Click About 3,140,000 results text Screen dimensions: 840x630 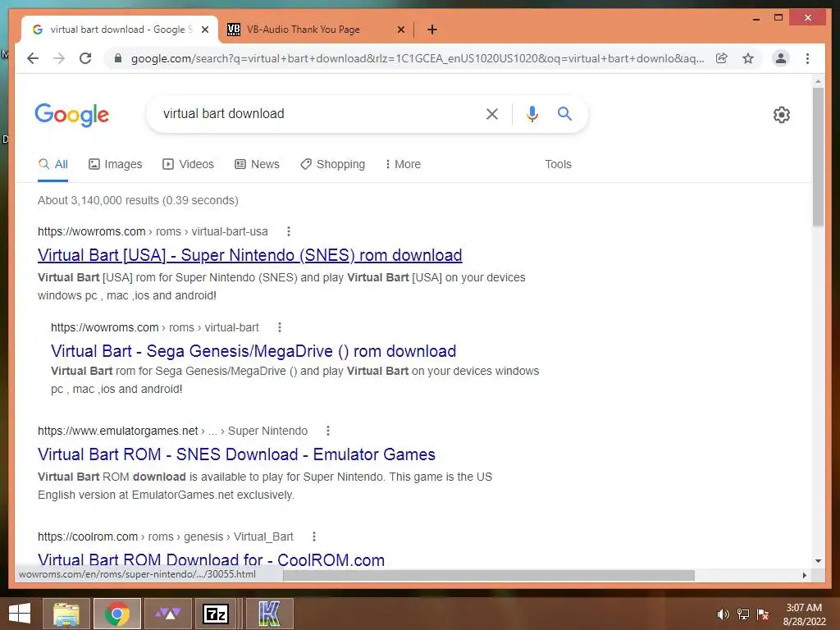(x=138, y=200)
